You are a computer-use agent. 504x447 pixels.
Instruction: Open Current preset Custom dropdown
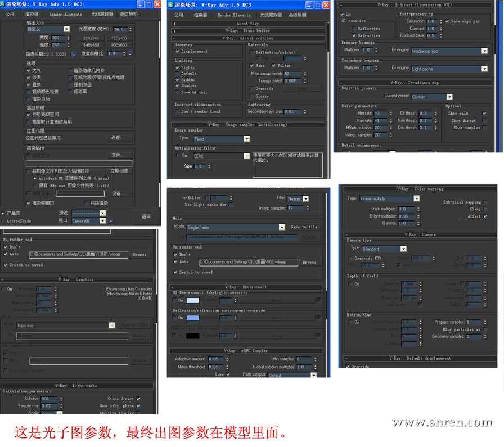pos(449,97)
